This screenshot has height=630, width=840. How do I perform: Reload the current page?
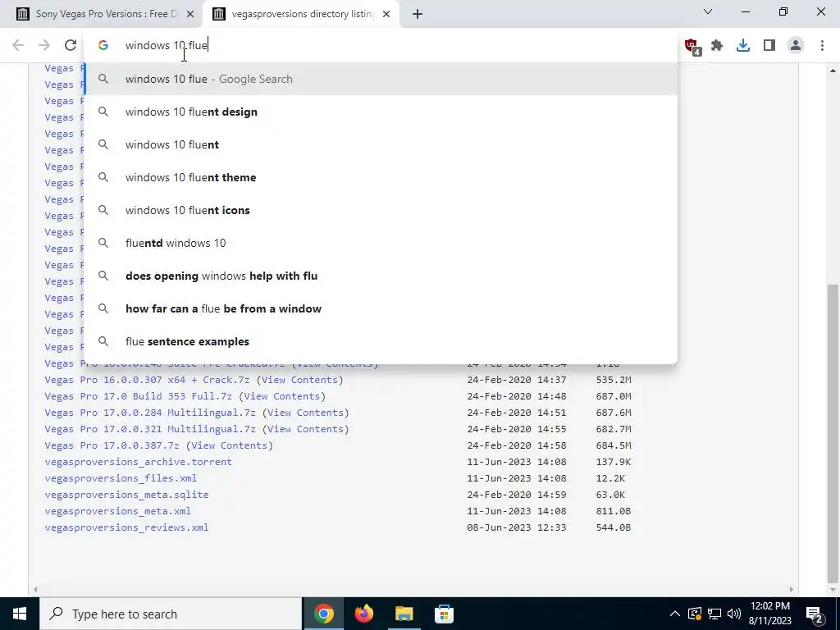(x=71, y=45)
